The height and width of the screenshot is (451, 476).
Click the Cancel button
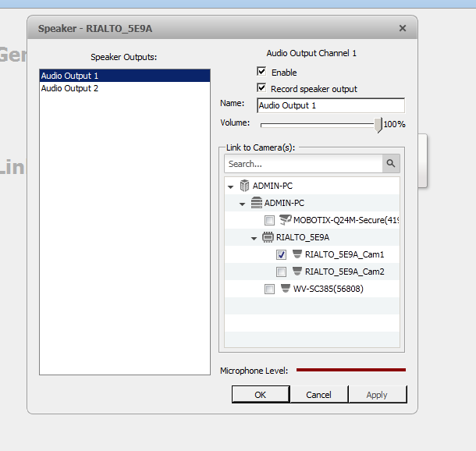pos(318,395)
